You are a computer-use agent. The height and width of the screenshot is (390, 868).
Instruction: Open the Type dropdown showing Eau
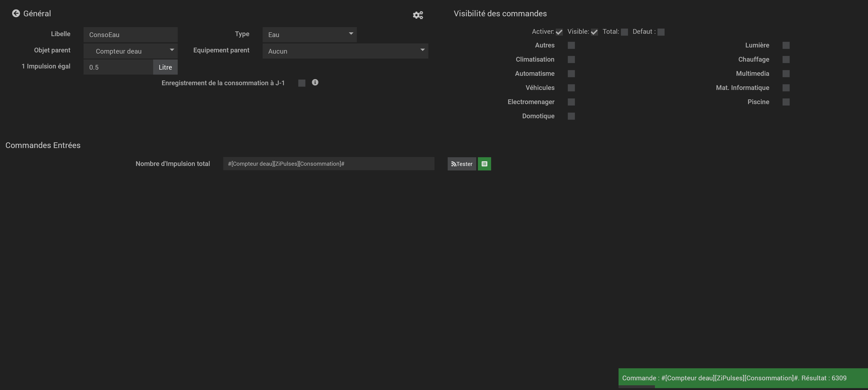tap(309, 35)
